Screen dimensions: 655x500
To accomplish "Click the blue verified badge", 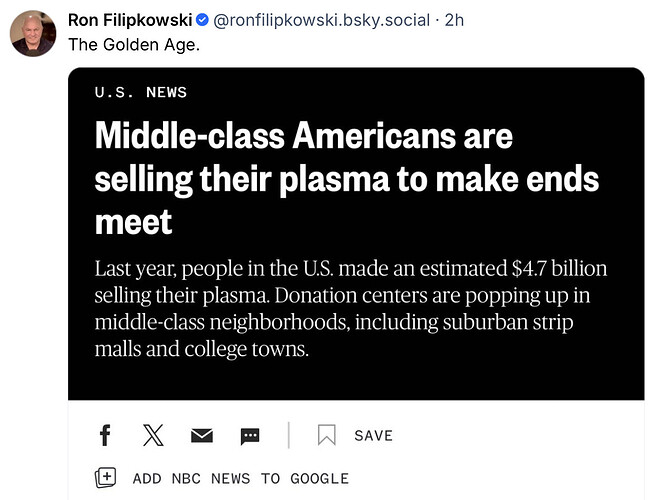I will click(x=202, y=20).
